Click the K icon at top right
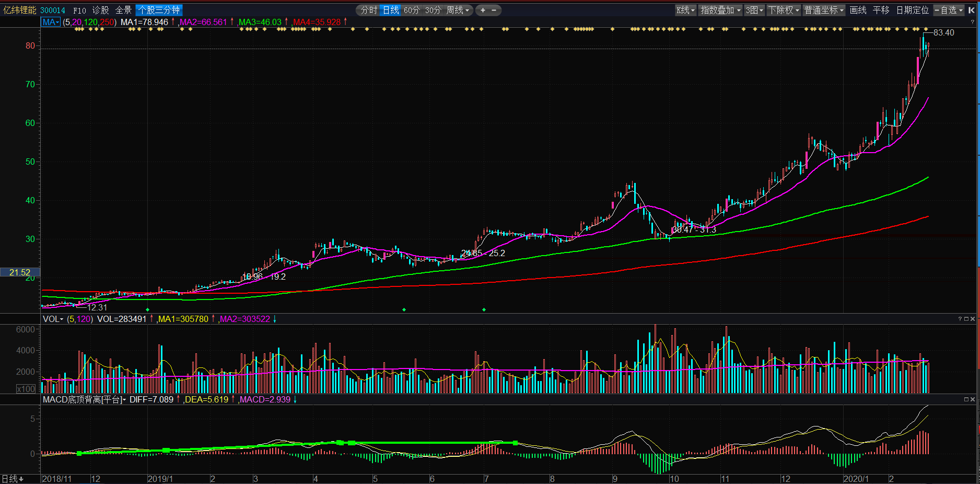This screenshot has height=484, width=980. [971, 10]
